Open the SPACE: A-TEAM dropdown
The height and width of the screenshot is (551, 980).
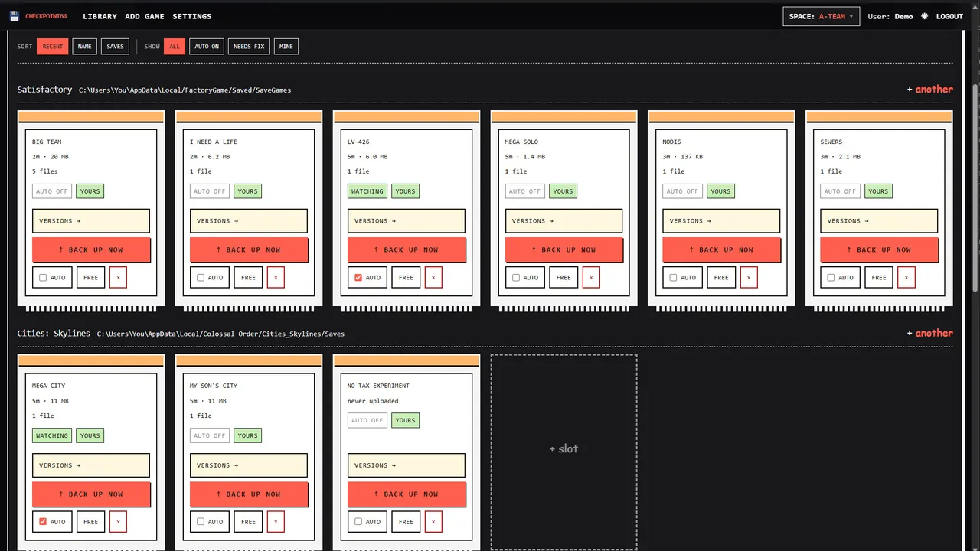[x=821, y=16]
